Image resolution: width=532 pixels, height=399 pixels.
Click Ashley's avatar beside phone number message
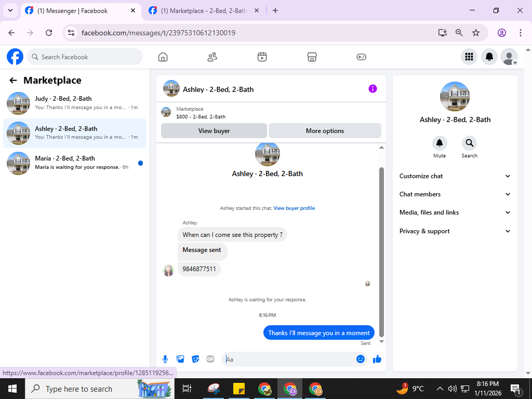pos(168,270)
